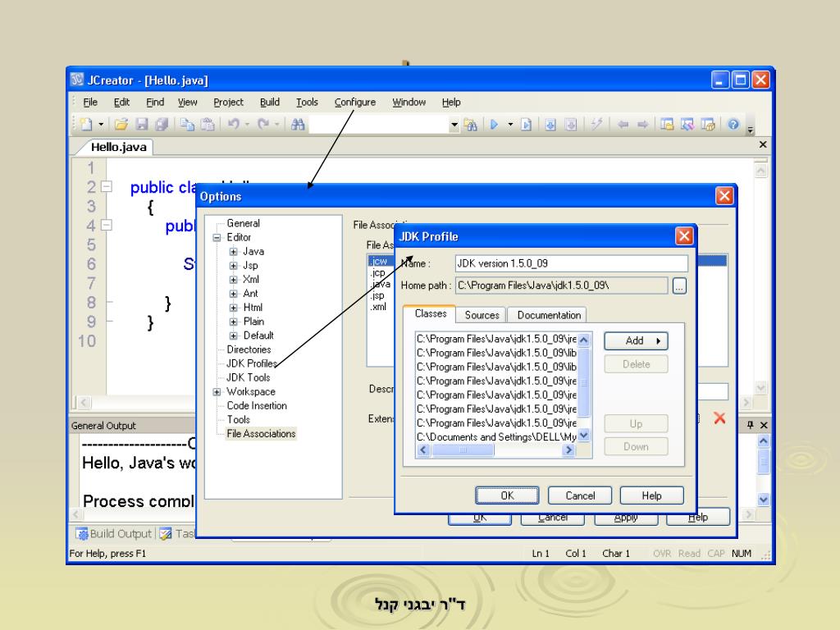Select JDK Tools in the Options tree

point(248,377)
